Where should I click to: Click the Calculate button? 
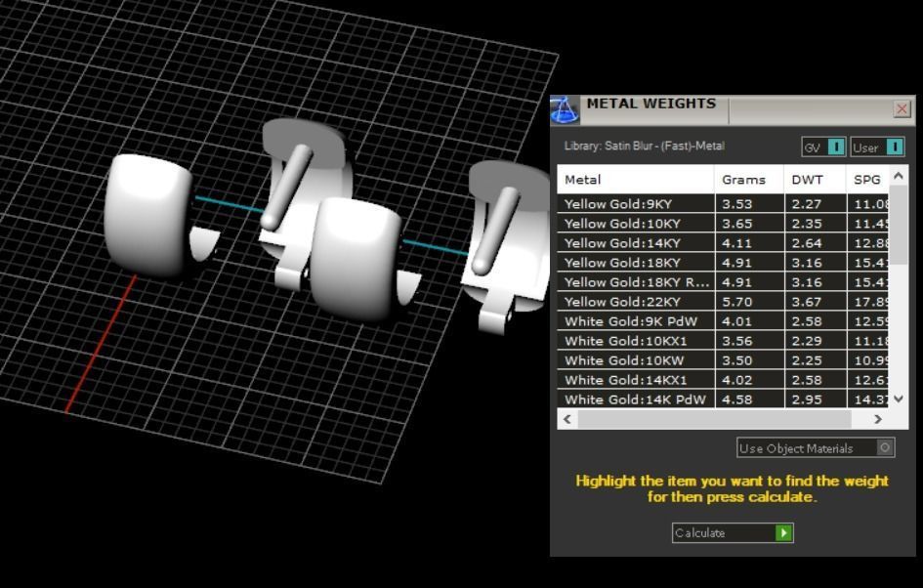pos(733,532)
